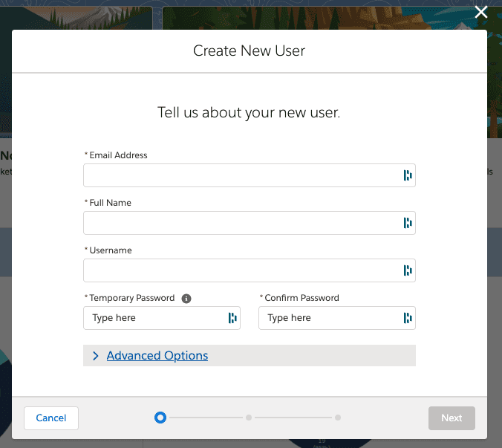Select the Username input field

click(x=241, y=270)
